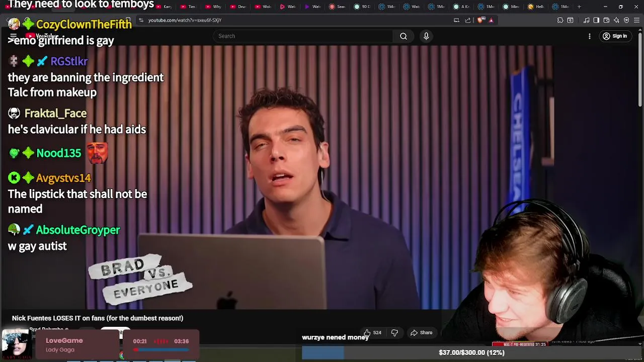Switch to the 'Minc' tab
The image size is (644, 362).
click(511, 7)
